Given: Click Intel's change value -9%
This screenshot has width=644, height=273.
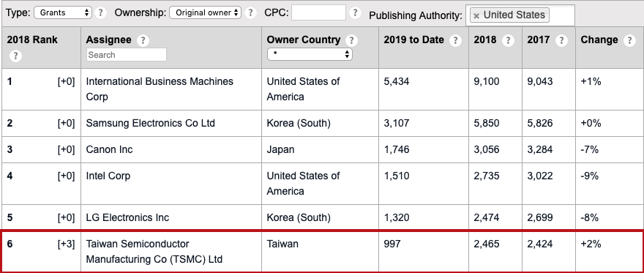Looking at the screenshot, I should click(x=590, y=176).
